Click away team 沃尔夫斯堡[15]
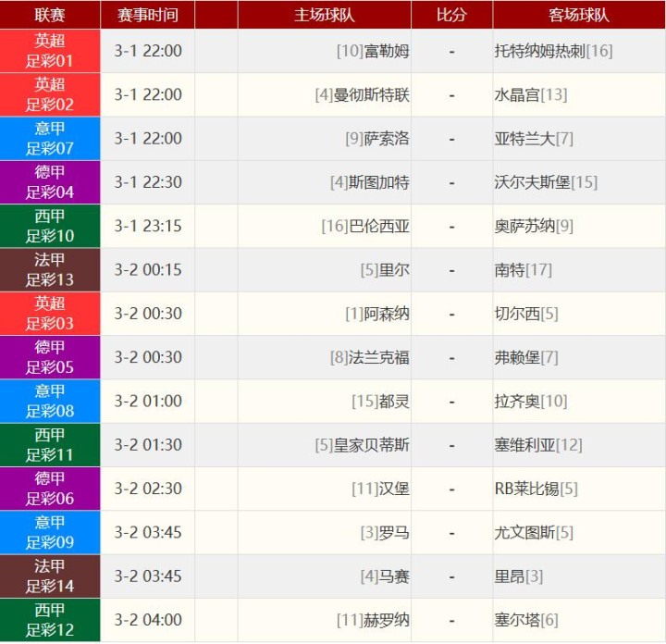666x644 pixels. pos(546,182)
